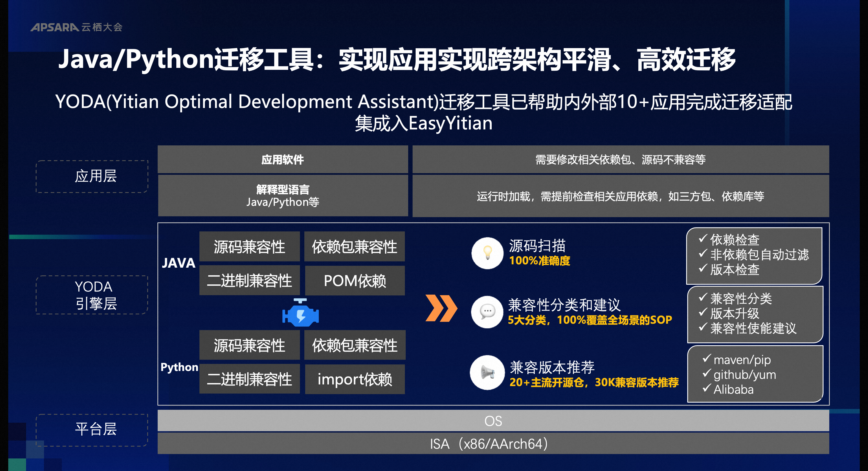Select the YODA 引擎层 dashed label box
Viewport: 868px width, 471px height.
pos(92,295)
